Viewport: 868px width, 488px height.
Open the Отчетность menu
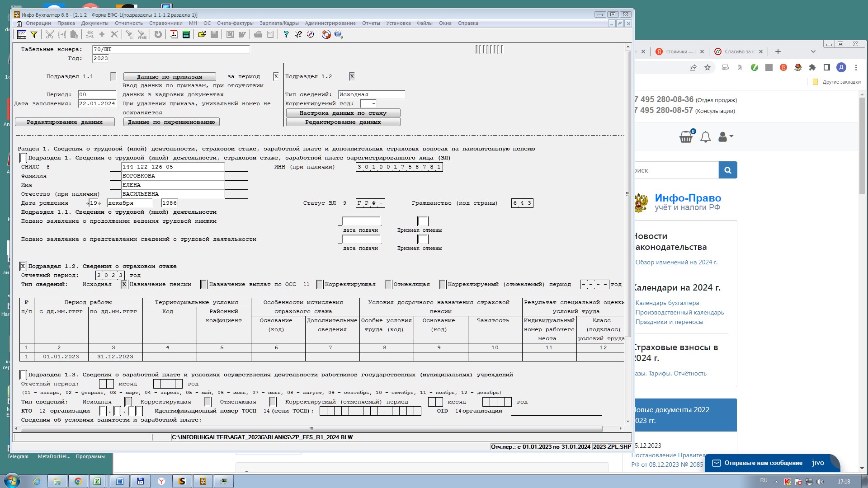tap(129, 23)
